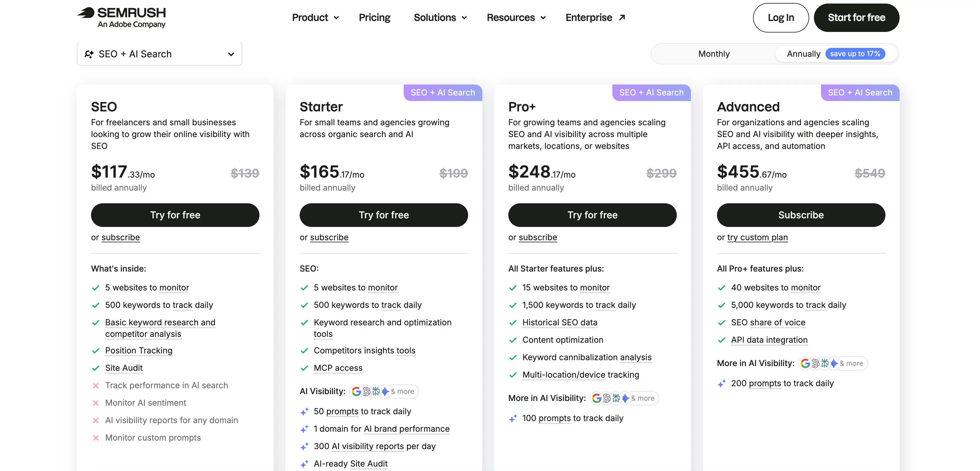Switch billing to Monthly
Screen dimensions: 980x471
714,54
